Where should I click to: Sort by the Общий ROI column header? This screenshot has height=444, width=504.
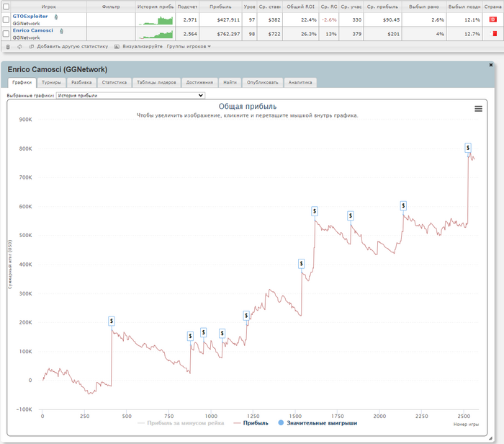(300, 6)
